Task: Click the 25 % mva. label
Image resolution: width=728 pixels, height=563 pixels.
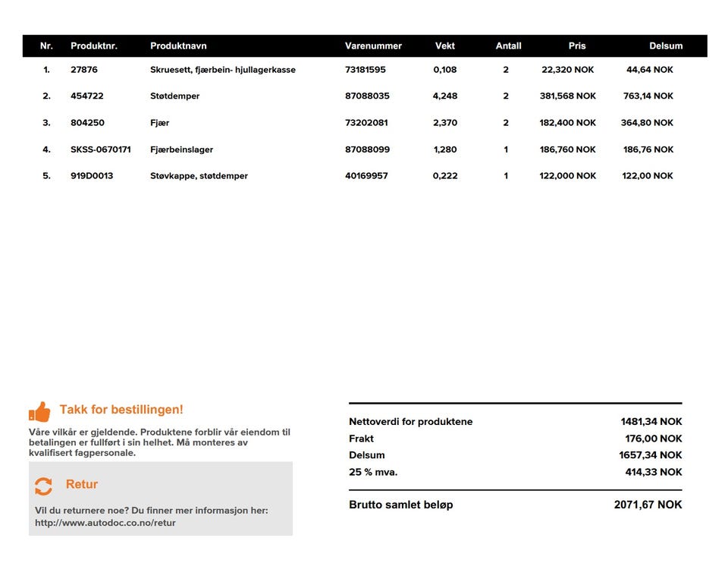Action: [373, 473]
